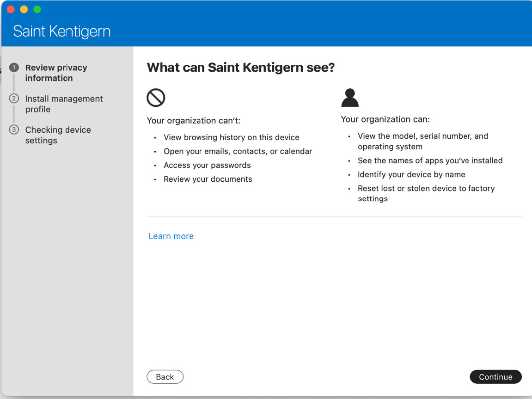The image size is (532, 399).
Task: Open the Learn more link
Action: click(171, 236)
